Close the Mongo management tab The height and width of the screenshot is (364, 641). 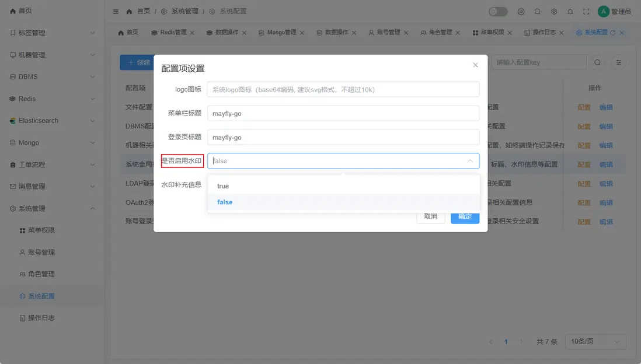point(302,33)
